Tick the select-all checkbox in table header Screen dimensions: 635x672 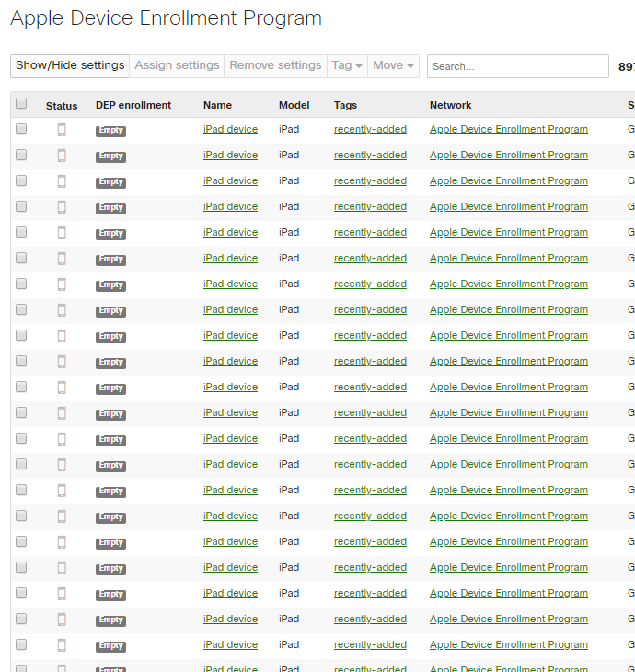coord(21,103)
